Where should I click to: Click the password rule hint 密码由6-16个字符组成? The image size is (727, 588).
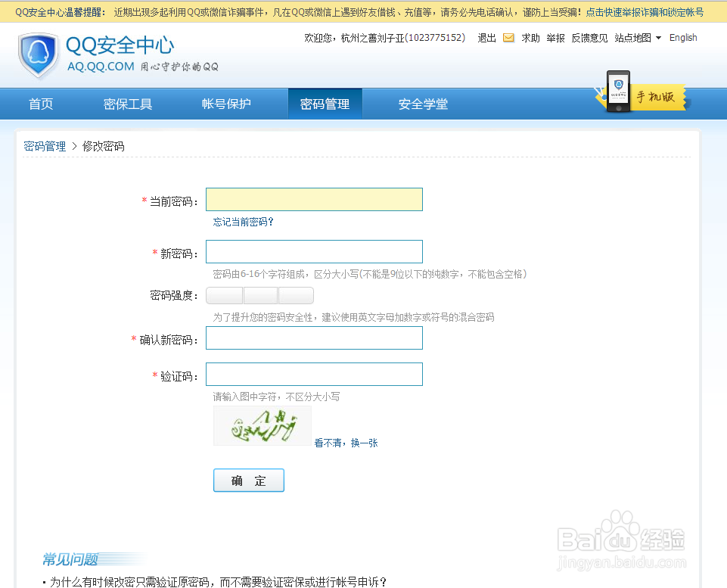[369, 274]
